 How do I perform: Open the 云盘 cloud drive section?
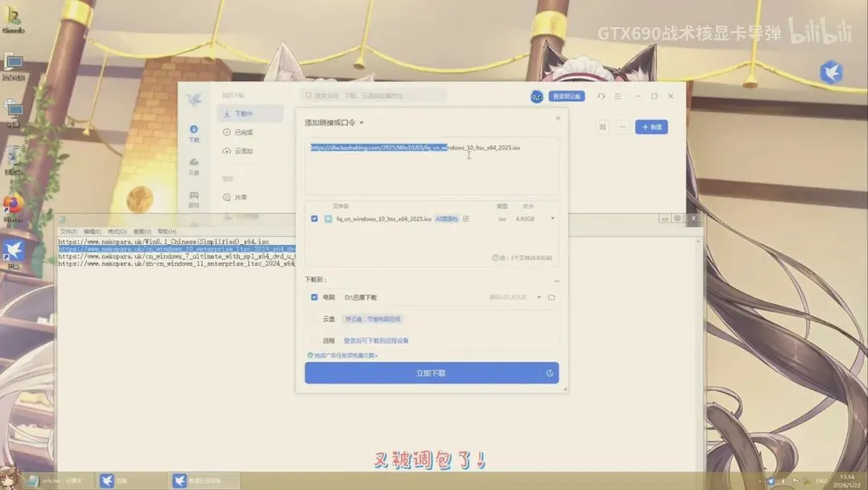pyautogui.click(x=194, y=166)
